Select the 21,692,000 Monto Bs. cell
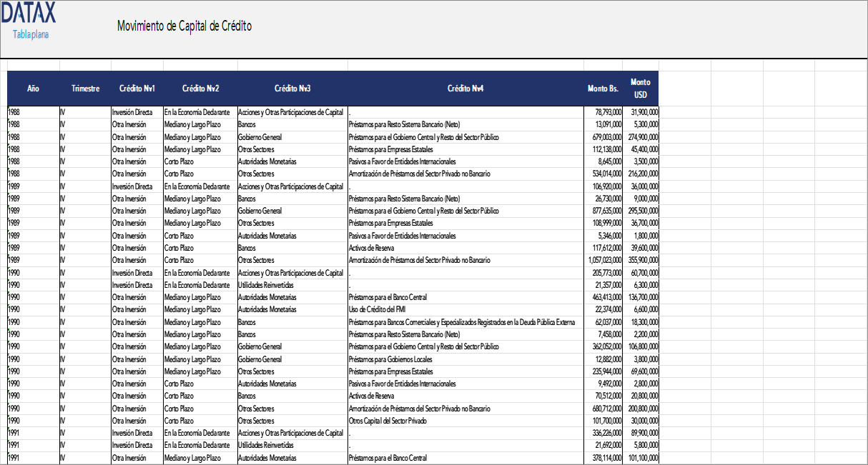The height and width of the screenshot is (465, 868). (x=603, y=446)
